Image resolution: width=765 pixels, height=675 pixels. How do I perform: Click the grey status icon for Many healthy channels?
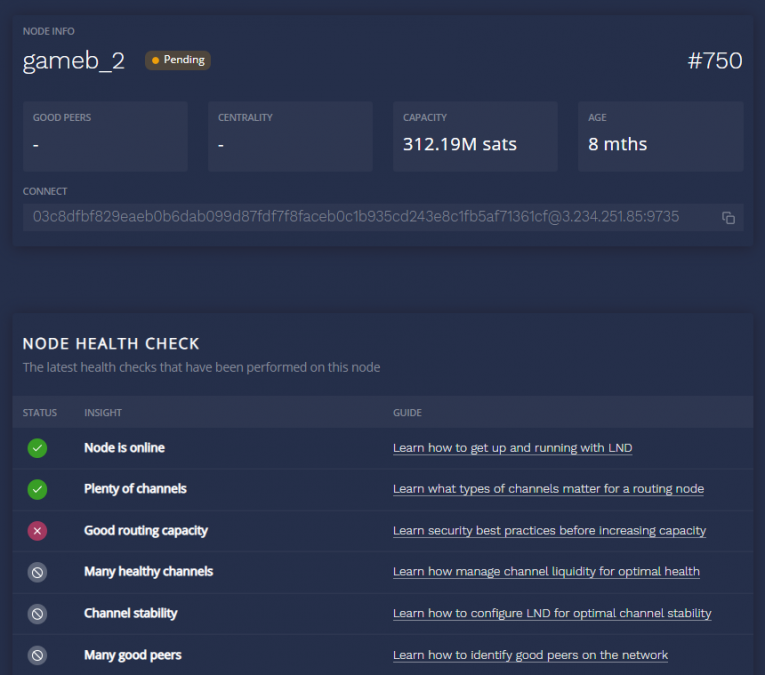37,572
